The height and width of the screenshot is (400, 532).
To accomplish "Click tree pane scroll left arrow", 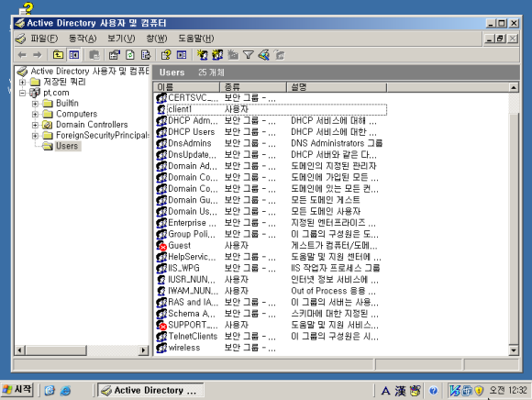I will pos(20,350).
